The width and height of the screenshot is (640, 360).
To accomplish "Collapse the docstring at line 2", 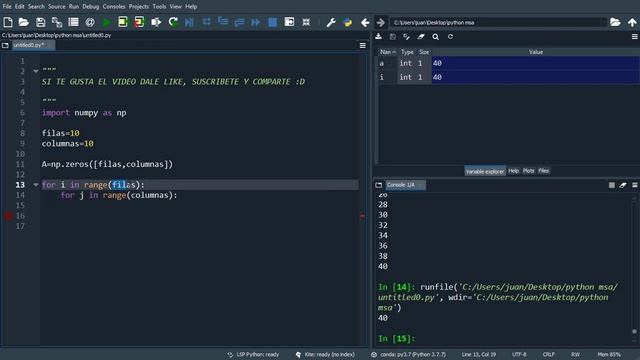I will [x=36, y=71].
